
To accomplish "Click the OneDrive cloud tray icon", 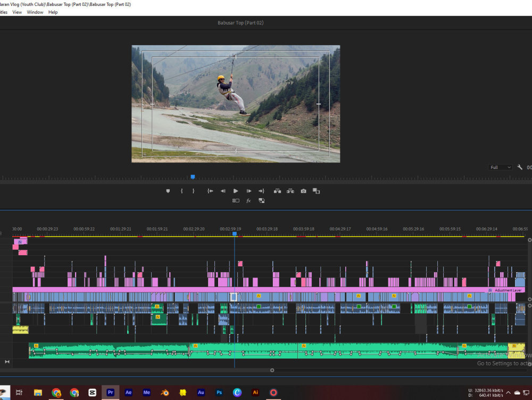I will pos(517,393).
